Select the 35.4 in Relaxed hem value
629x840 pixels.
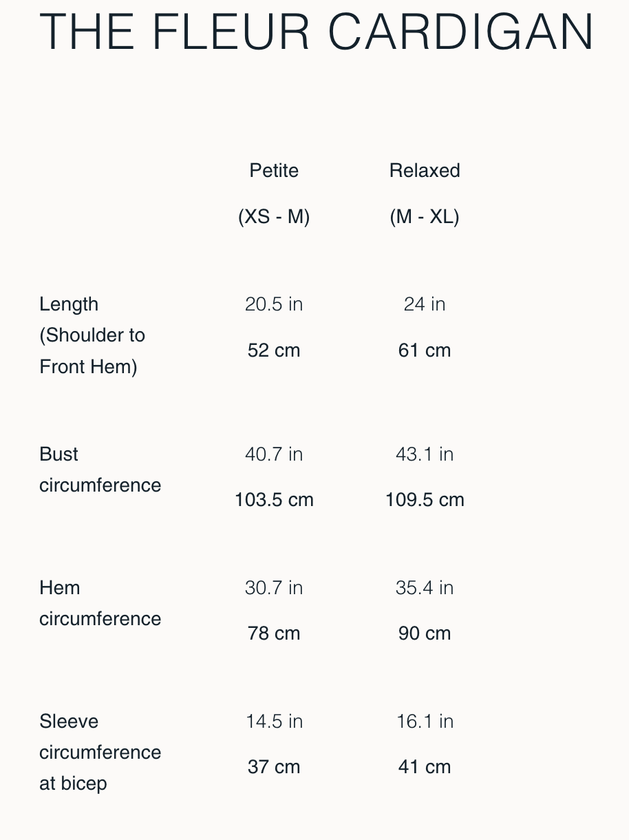click(x=425, y=587)
